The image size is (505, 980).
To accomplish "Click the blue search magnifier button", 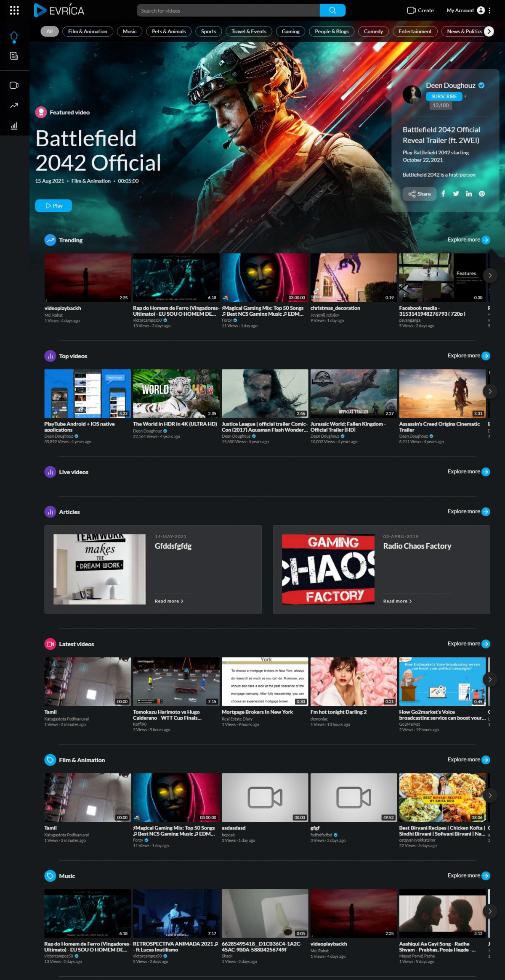I will pos(332,11).
